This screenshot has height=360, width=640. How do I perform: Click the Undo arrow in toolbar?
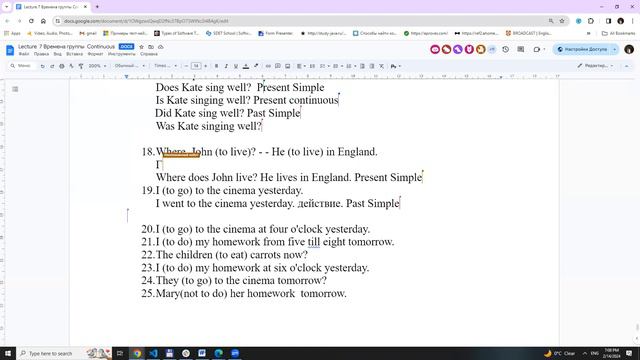pos(42,66)
